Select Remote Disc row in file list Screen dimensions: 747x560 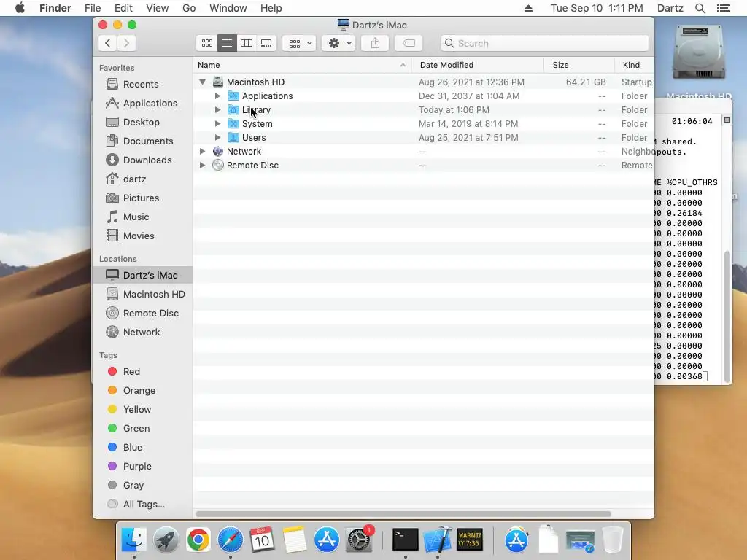pyautogui.click(x=423, y=166)
